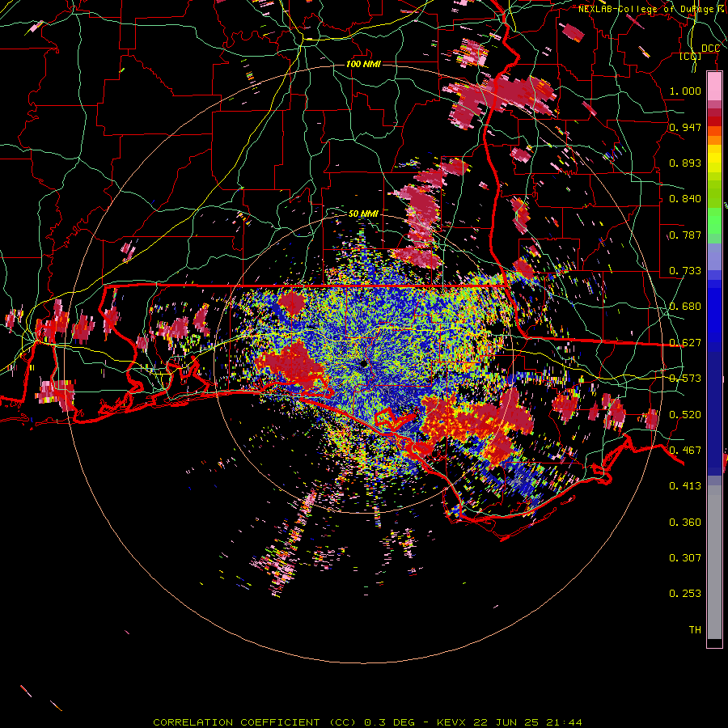Viewport: 728px width, 728px height.
Task: Select the 1.000 value on the scale
Action: point(685,91)
